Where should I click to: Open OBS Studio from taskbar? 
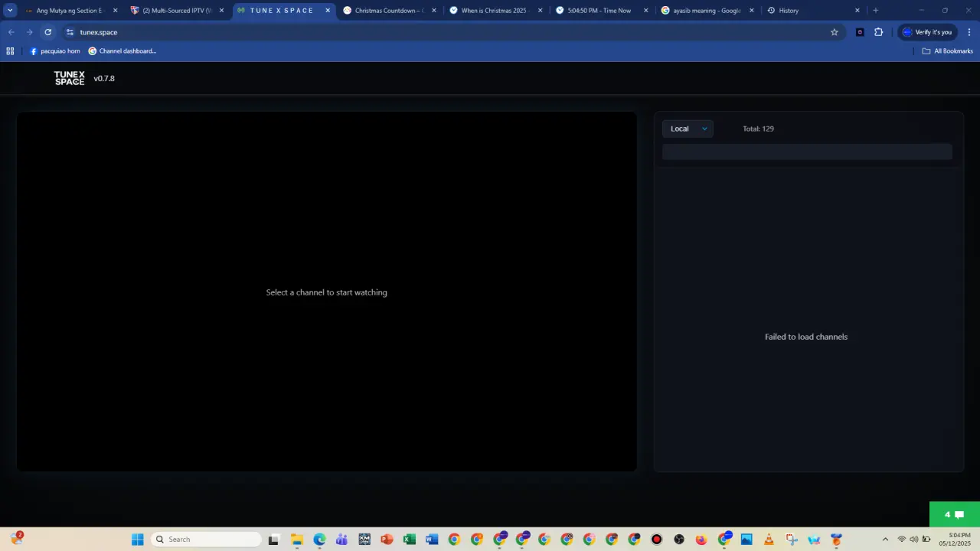click(679, 540)
